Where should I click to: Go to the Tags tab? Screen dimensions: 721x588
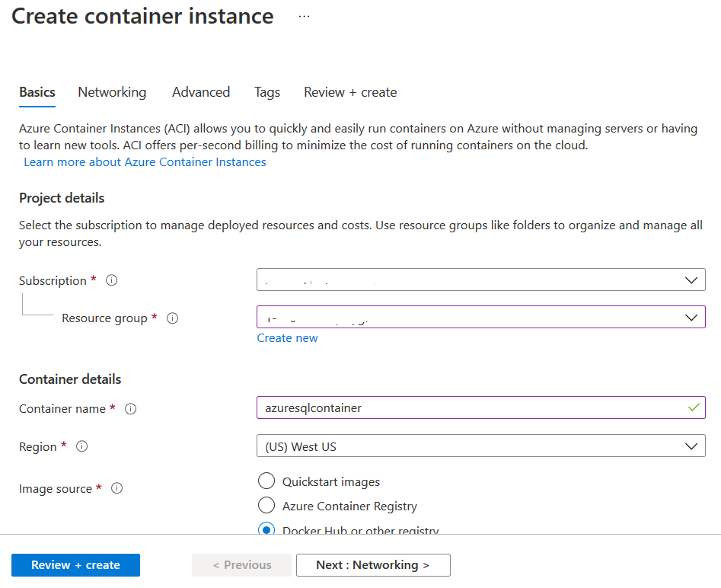pos(267,92)
